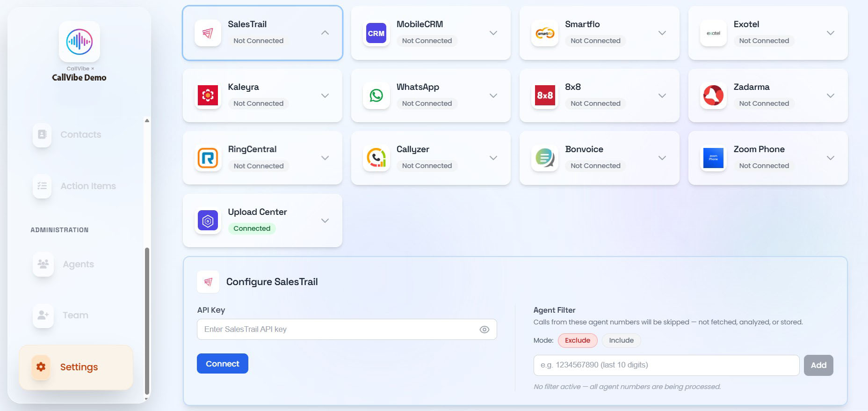Click the Bonvoice card title
The height and width of the screenshot is (411, 868).
[584, 149]
